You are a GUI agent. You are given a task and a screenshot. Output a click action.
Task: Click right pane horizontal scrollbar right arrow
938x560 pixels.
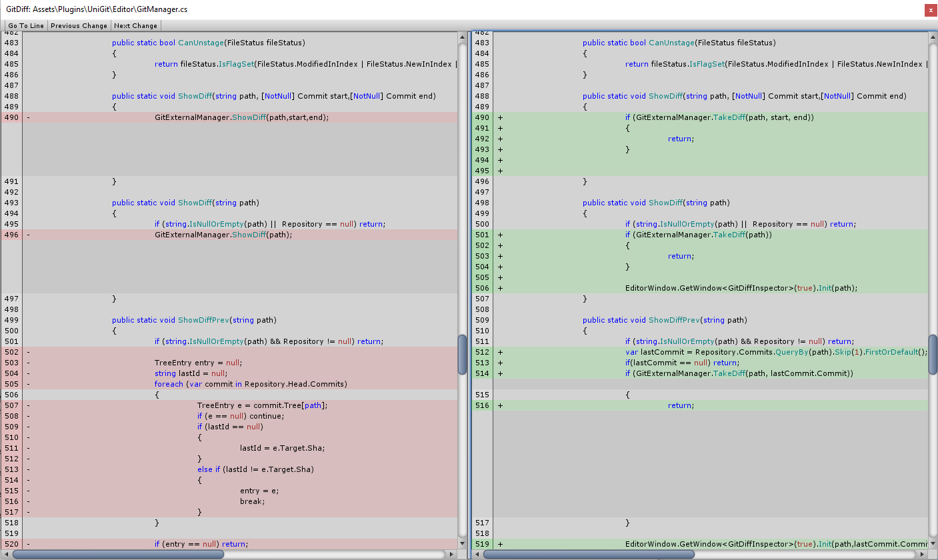tap(923, 554)
